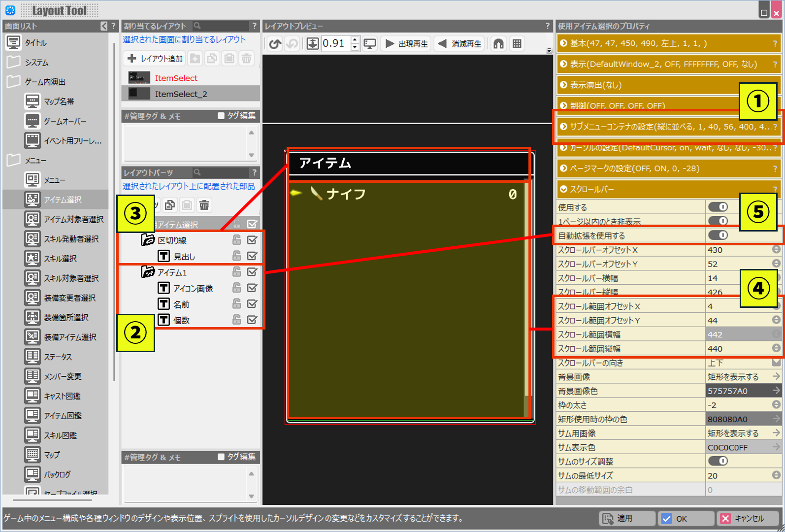Image resolution: width=785 pixels, height=532 pixels.
Task: Toggle the 自動拡張を使用する switch
Action: click(x=718, y=235)
